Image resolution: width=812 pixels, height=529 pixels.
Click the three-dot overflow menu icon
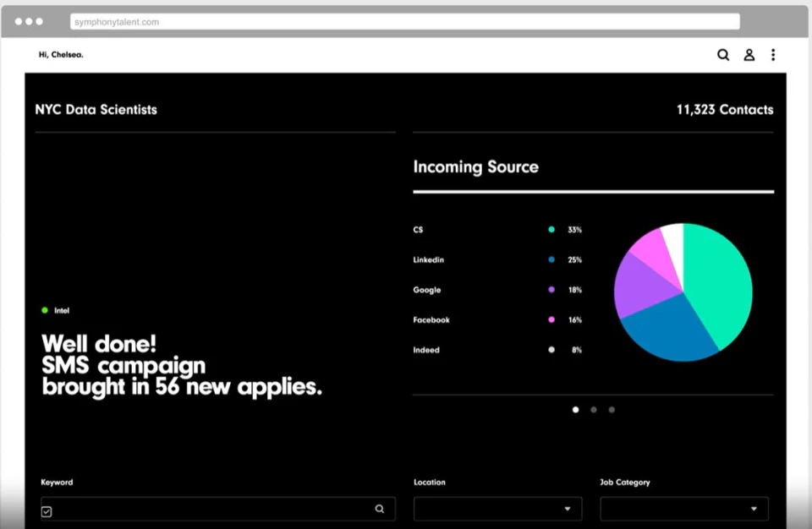[774, 54]
